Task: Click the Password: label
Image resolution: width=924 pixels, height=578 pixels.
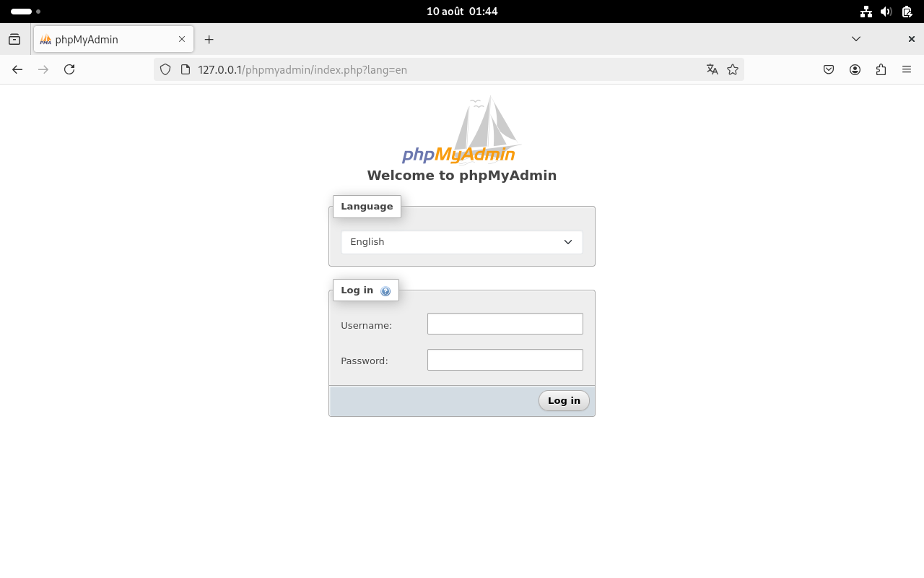Action: tap(365, 361)
